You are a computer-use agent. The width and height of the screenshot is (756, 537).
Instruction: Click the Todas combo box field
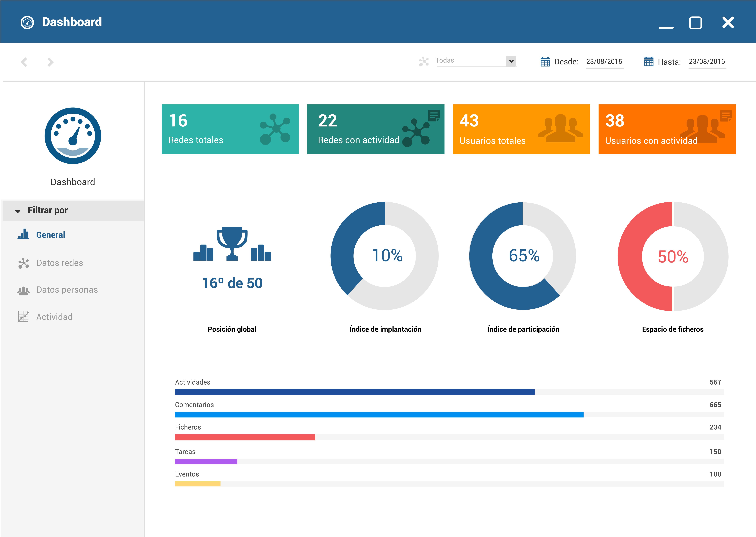476,61
